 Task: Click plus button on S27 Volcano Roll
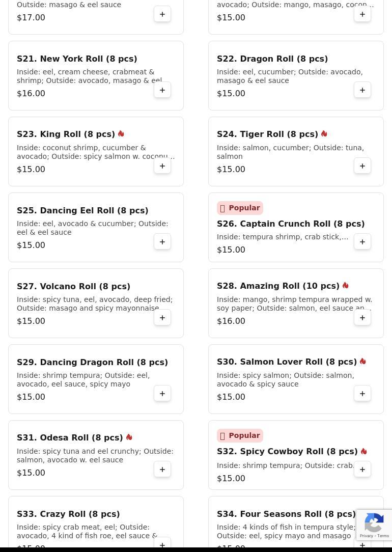tap(162, 318)
